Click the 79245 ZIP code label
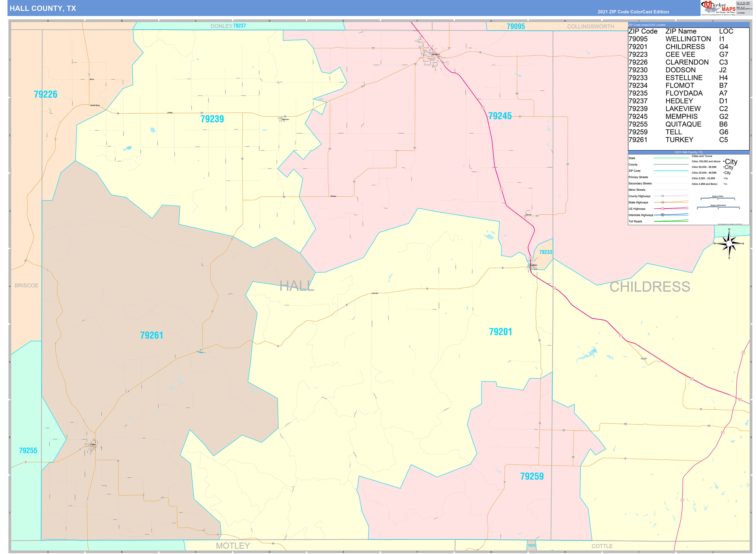Screen dimensions: 756x554 [x=500, y=116]
